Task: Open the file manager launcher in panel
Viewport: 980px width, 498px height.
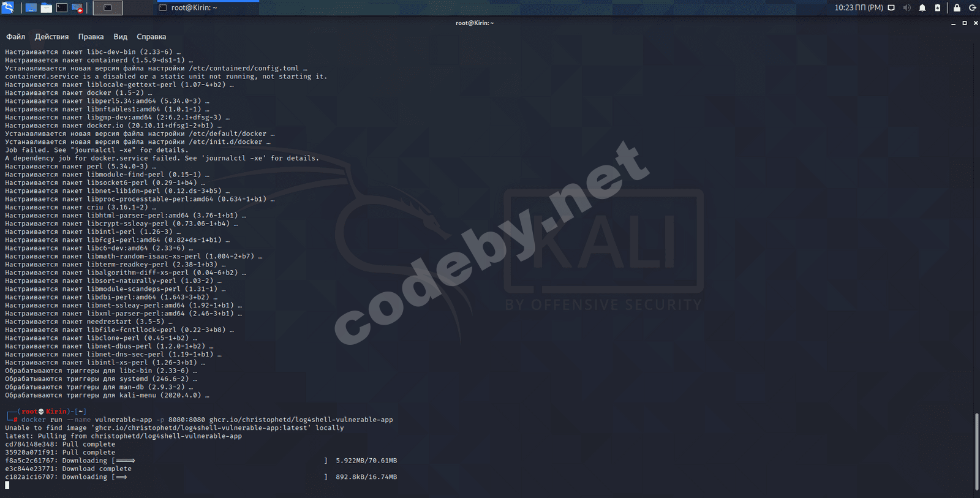Action: [47, 8]
